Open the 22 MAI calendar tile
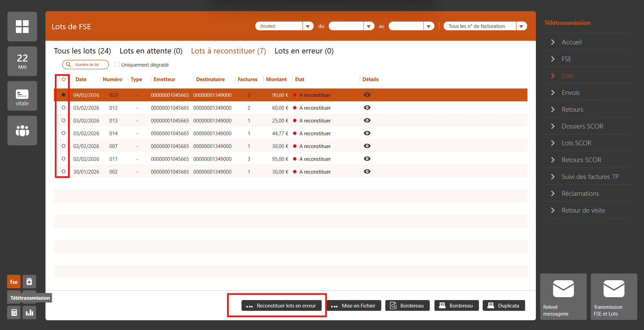 tap(22, 61)
